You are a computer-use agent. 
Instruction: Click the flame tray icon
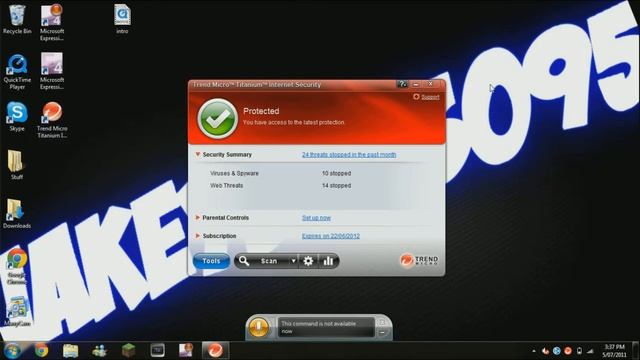[x=545, y=351]
